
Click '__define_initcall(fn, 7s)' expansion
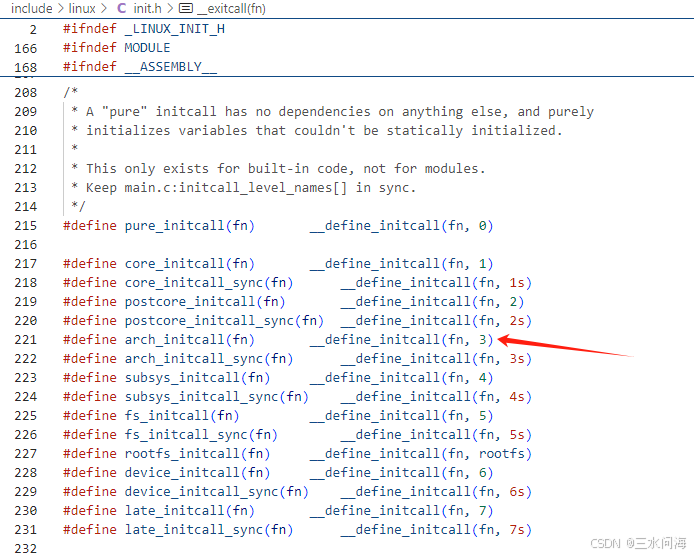click(x=436, y=530)
